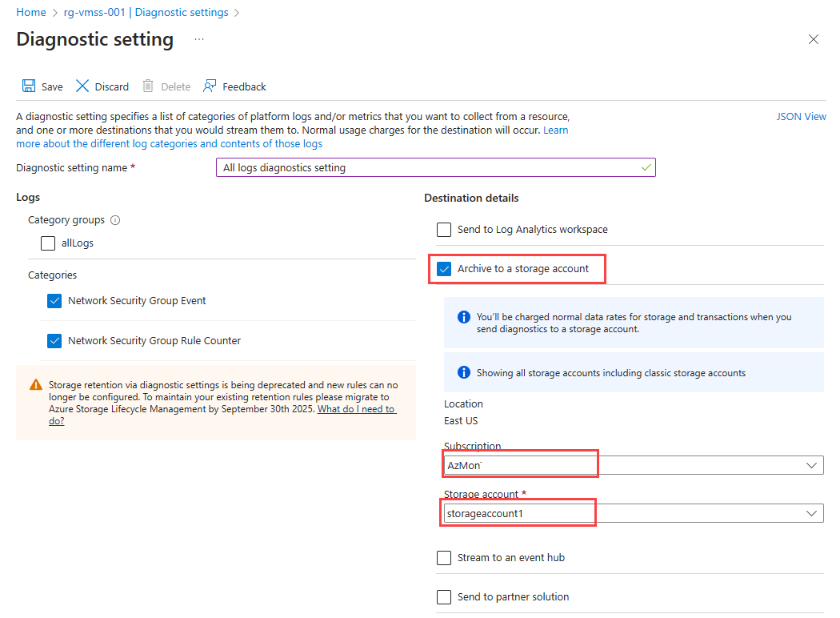
Task: Open JSON View
Action: tap(801, 116)
